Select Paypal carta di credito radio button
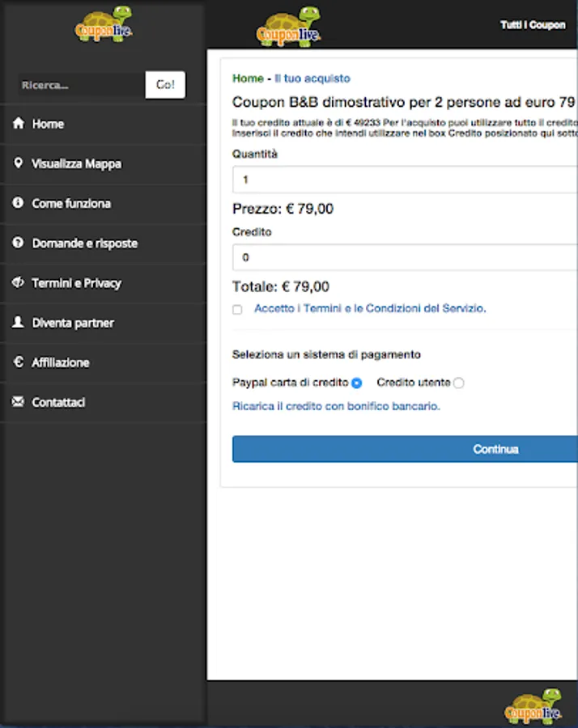The height and width of the screenshot is (728, 578). click(356, 383)
